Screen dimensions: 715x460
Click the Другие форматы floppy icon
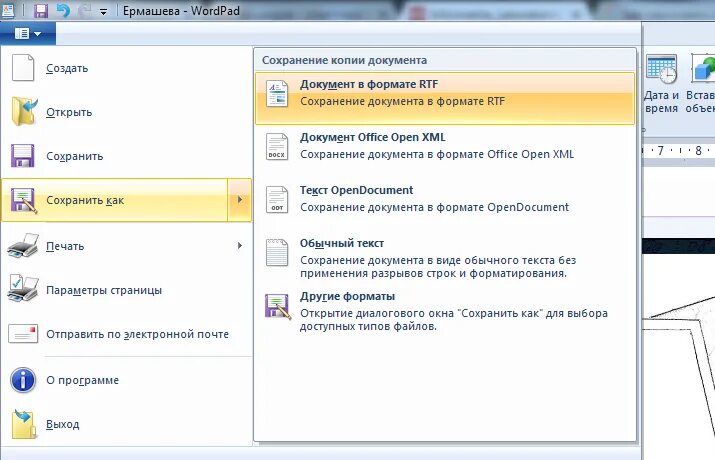pyautogui.click(x=277, y=306)
